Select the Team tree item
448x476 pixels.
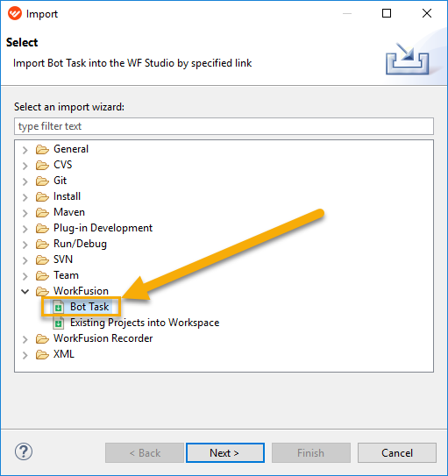pyautogui.click(x=66, y=275)
